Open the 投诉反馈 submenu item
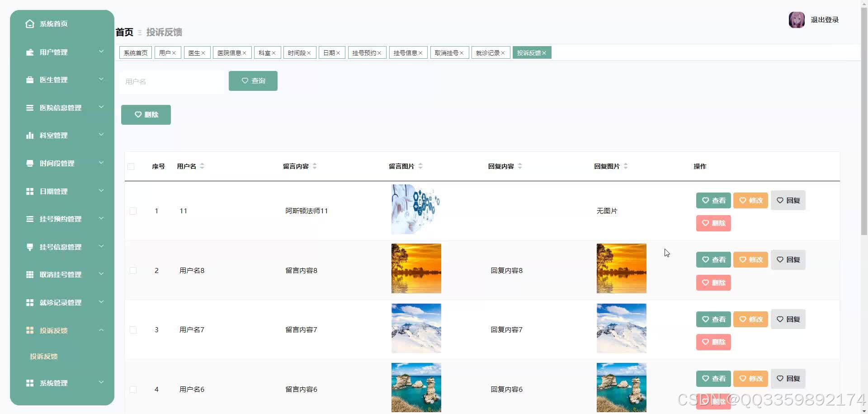 tap(44, 357)
